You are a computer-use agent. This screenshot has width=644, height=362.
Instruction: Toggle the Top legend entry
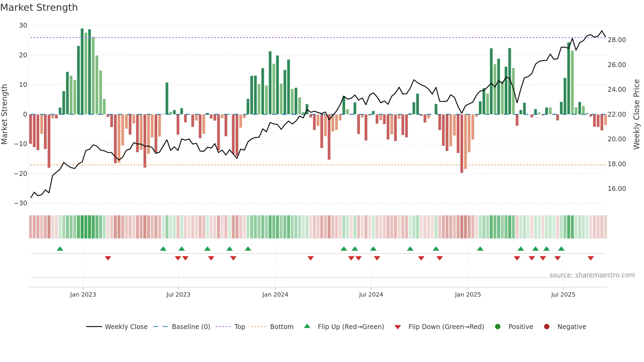click(230, 327)
